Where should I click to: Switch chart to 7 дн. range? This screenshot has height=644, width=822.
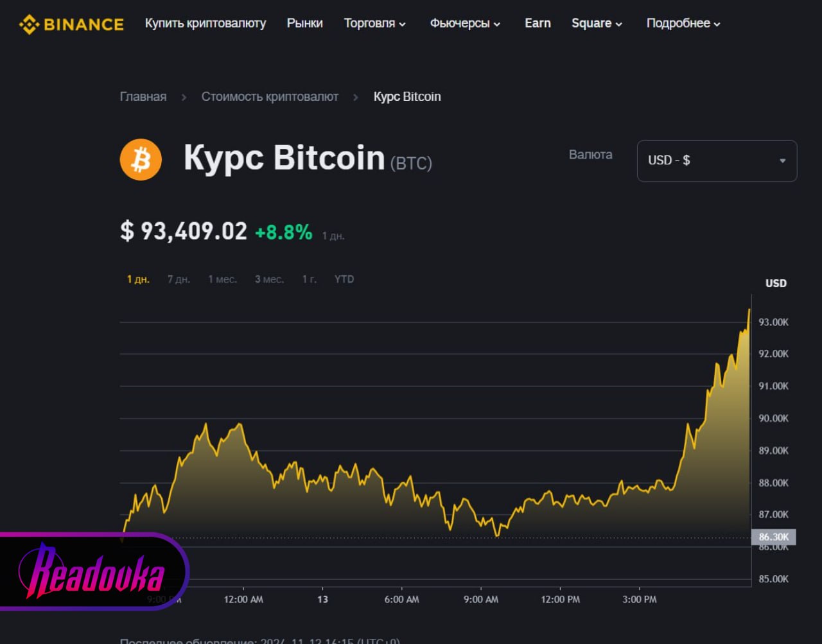[179, 279]
